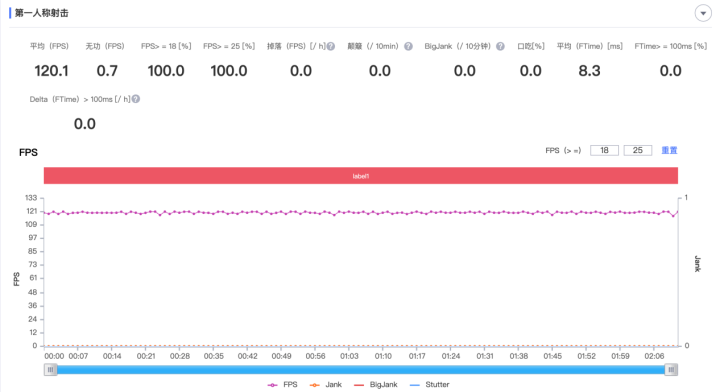Click the 重置 reset link

[x=669, y=151]
